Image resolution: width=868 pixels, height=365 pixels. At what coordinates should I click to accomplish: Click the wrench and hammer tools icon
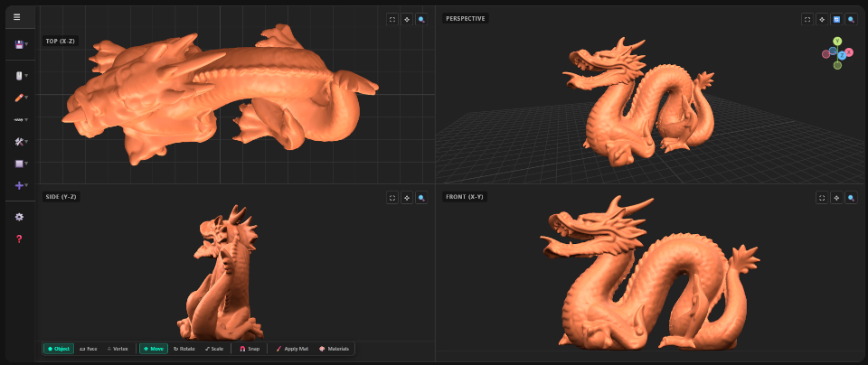(19, 142)
